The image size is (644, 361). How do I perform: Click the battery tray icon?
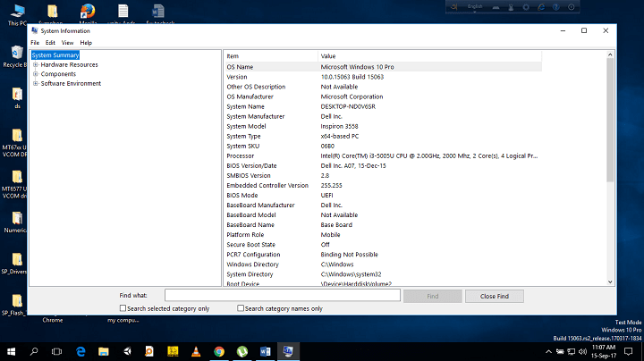560,351
